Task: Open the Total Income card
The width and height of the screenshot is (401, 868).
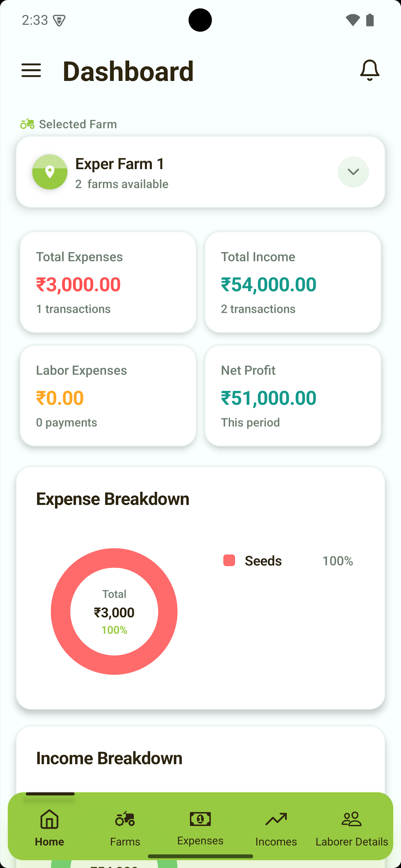Action: 293,282
